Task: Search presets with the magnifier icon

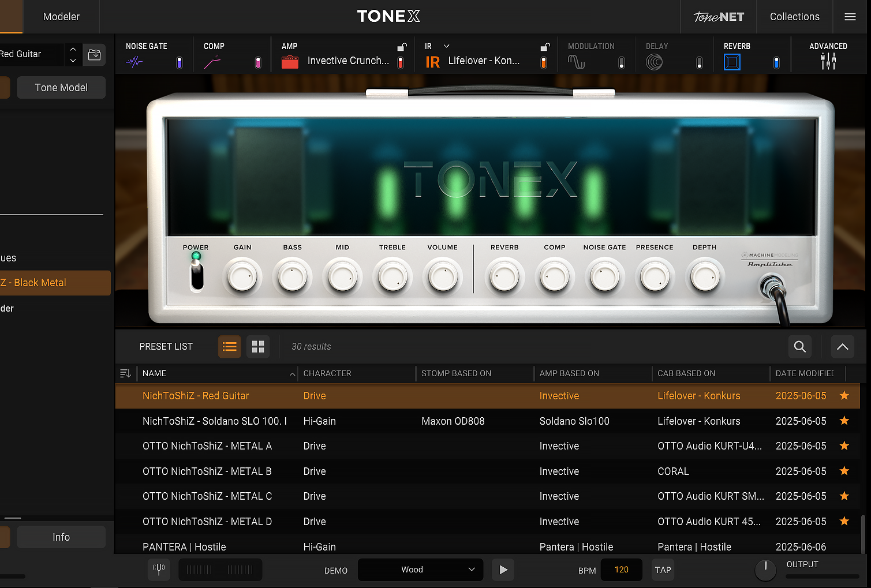Action: (x=800, y=347)
